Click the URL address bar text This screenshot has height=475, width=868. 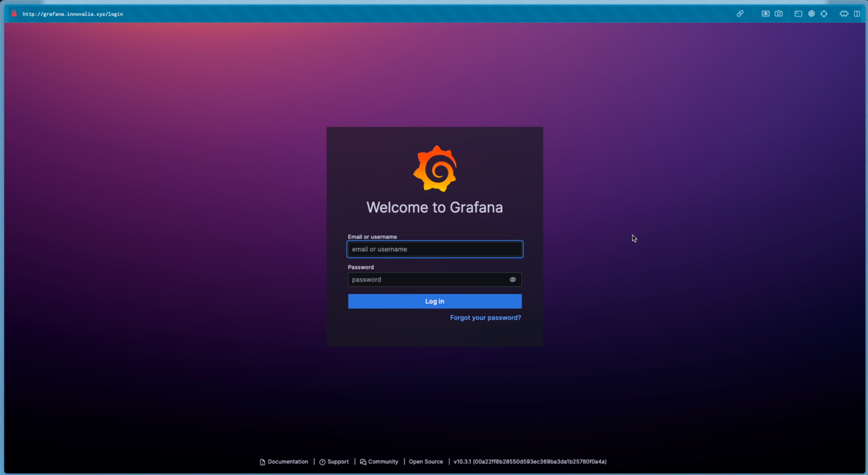(73, 14)
